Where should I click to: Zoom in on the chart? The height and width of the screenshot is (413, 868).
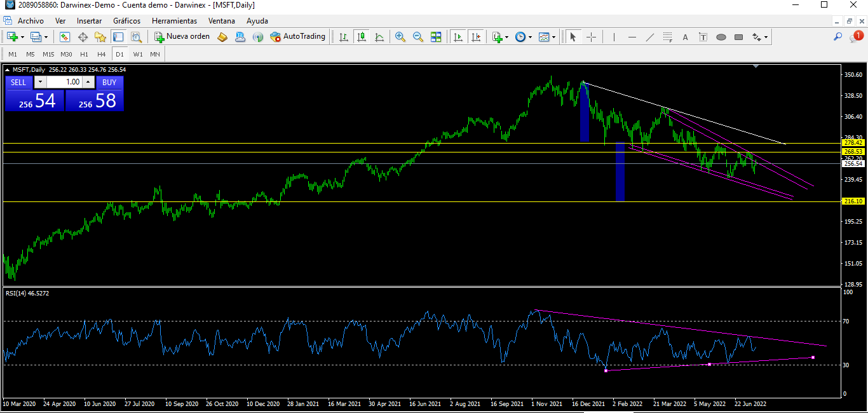(400, 37)
